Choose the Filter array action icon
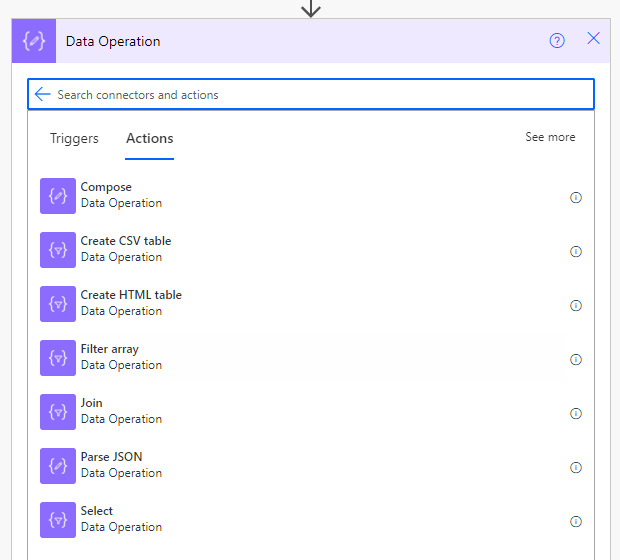Screen dimensions: 620x560 click(58, 358)
